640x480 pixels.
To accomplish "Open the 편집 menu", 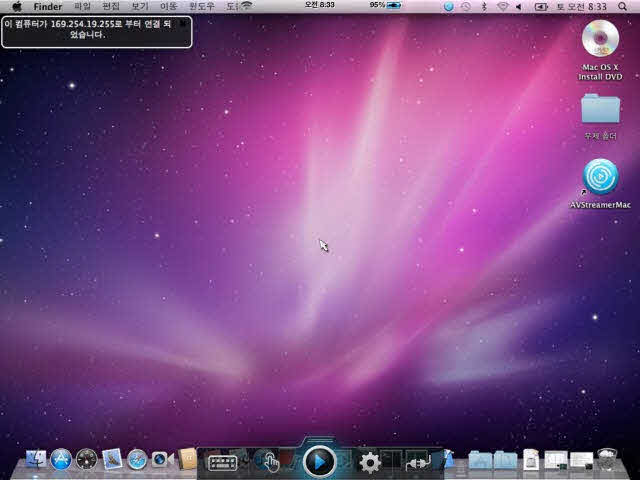I will point(111,7).
